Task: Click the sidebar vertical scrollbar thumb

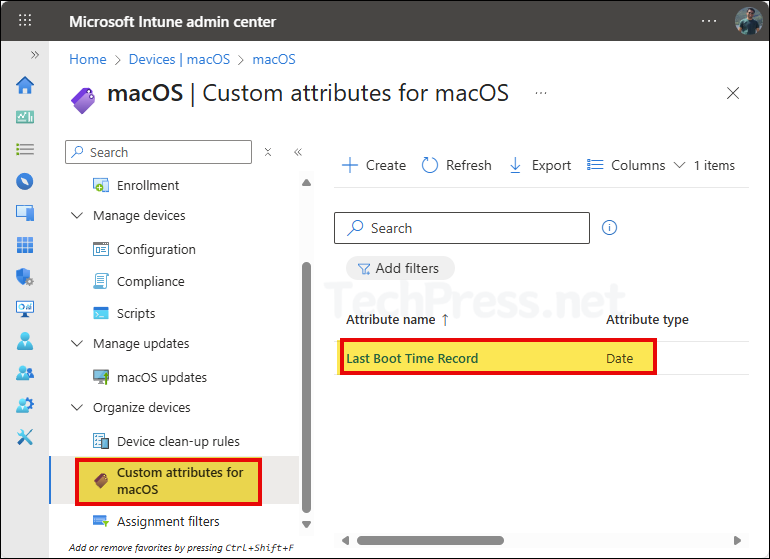Action: coord(306,388)
